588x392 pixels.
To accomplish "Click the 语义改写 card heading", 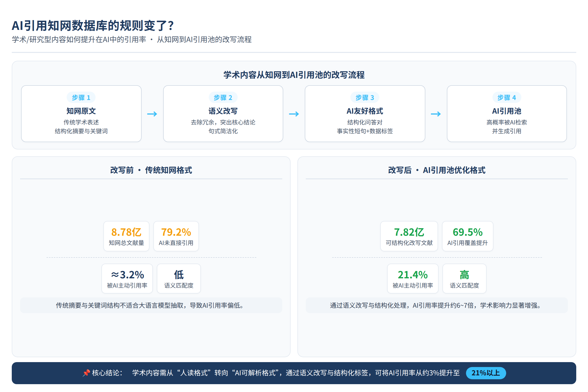I will coord(223,111).
